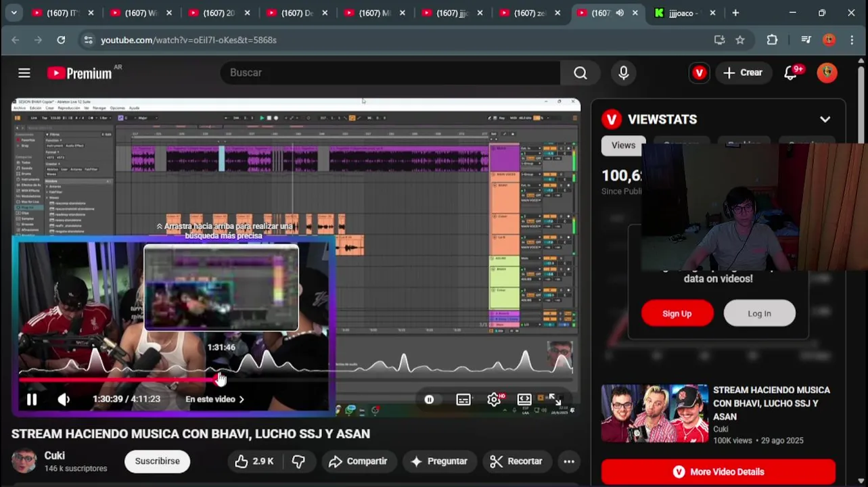Open the Cuki channel name link
868x487 pixels.
[55, 456]
